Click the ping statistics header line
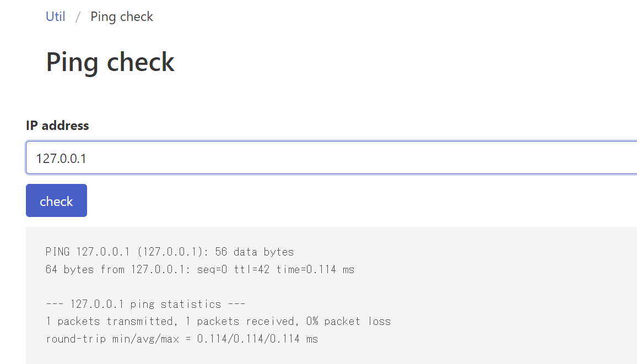Screen dimensions: 637x364 pyautogui.click(x=145, y=303)
